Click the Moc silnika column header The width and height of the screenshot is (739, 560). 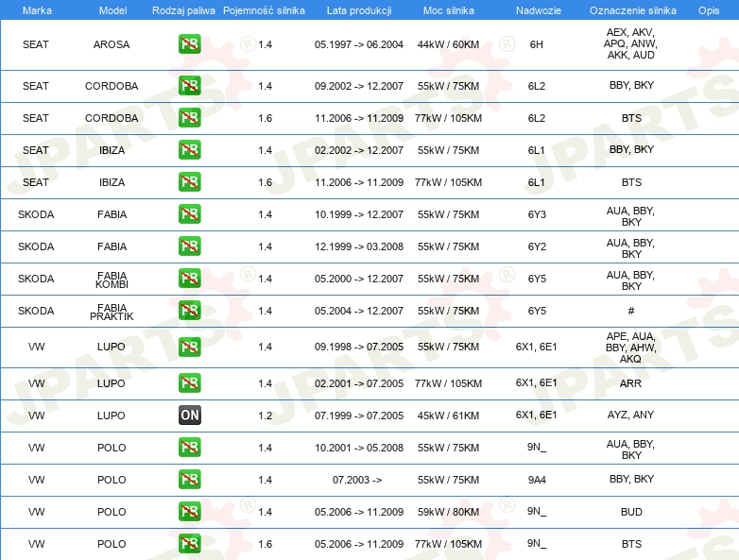[x=448, y=10]
